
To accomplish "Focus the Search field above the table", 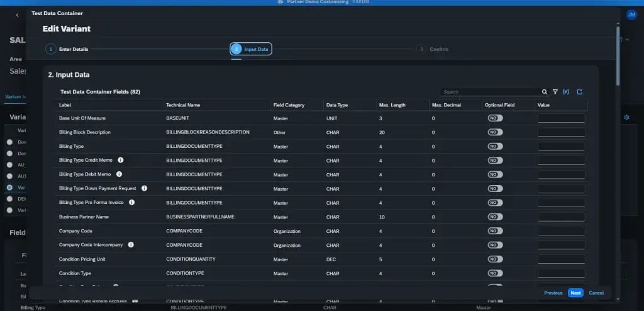I will coord(489,92).
